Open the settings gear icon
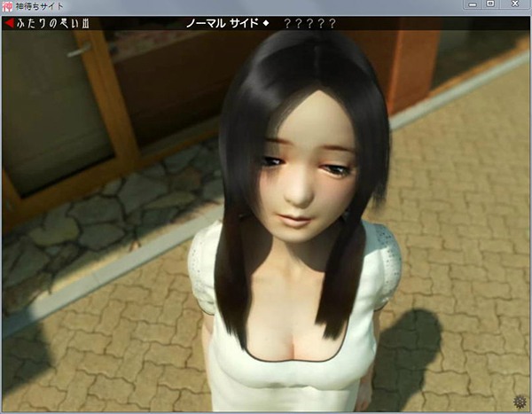This screenshot has width=532, height=414. 520,402
